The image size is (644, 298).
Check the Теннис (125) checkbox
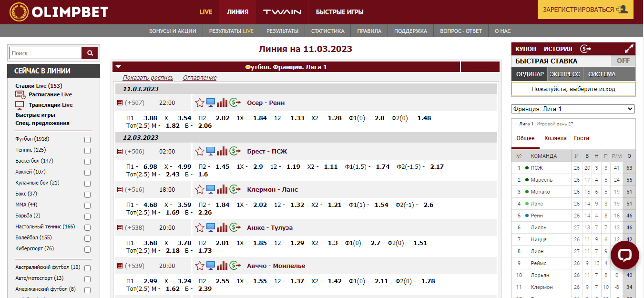tap(87, 151)
